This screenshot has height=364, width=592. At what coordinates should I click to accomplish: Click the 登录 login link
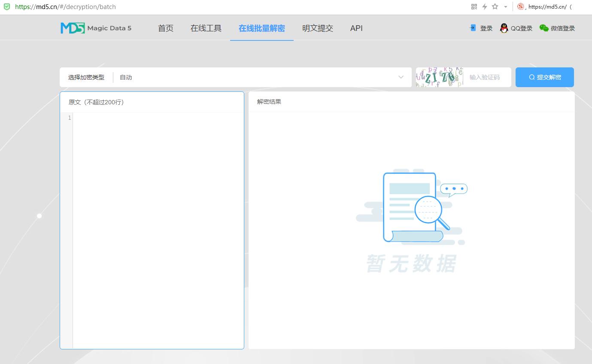(x=486, y=28)
